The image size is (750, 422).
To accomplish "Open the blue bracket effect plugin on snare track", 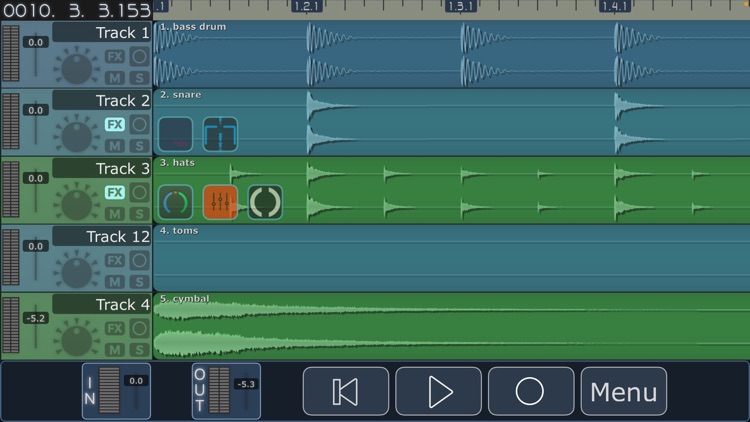I will coord(220,134).
